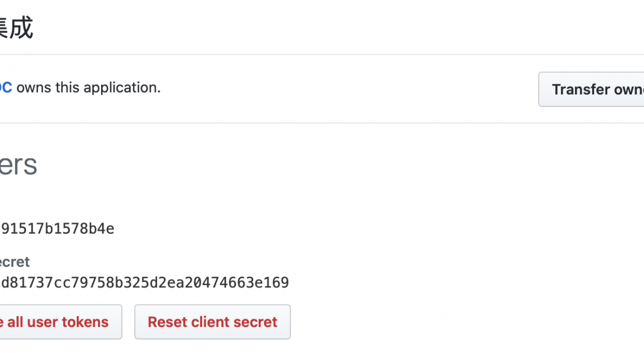Visit the application owner's profile link

5,88
